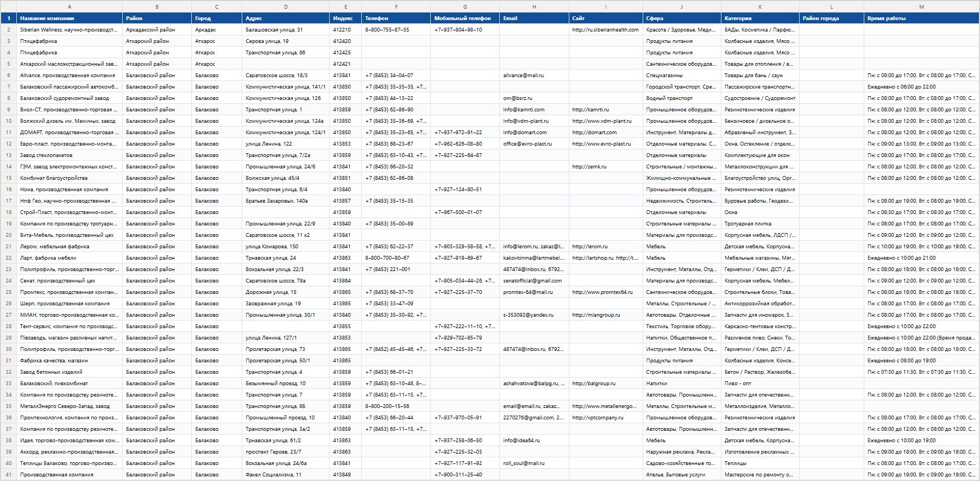Select email cell office@evro-plast.ru

pos(534,144)
